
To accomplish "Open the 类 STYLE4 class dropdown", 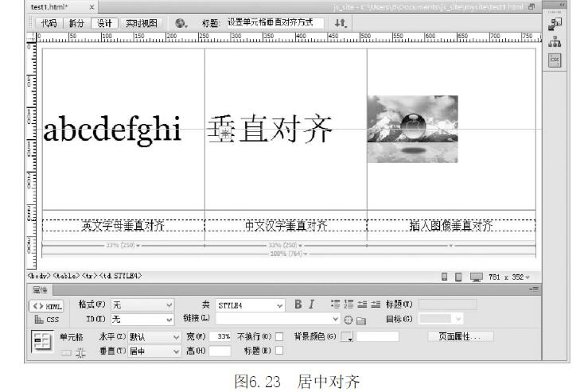I will pos(250,305).
